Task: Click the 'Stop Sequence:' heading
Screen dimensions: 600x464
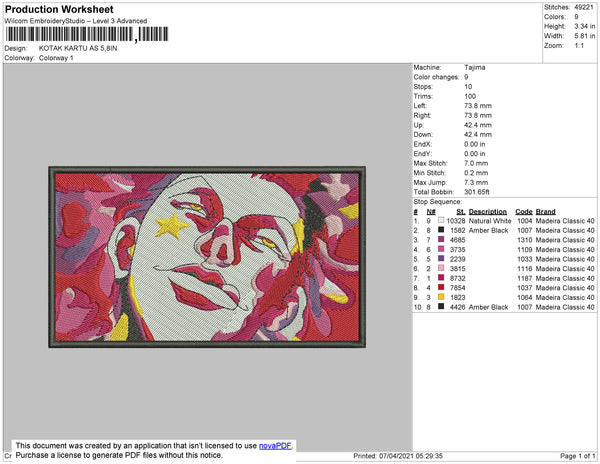Action: [437, 202]
